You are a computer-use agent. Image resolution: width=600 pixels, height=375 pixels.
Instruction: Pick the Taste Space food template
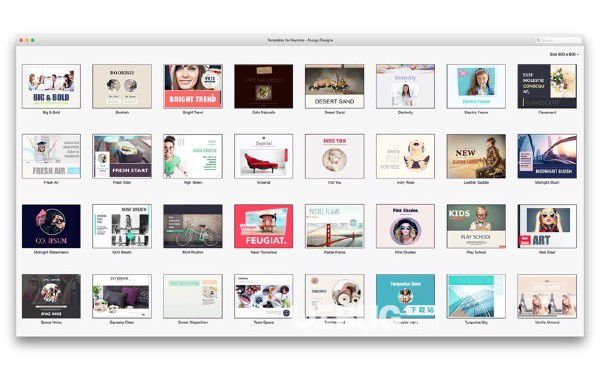pyautogui.click(x=264, y=296)
